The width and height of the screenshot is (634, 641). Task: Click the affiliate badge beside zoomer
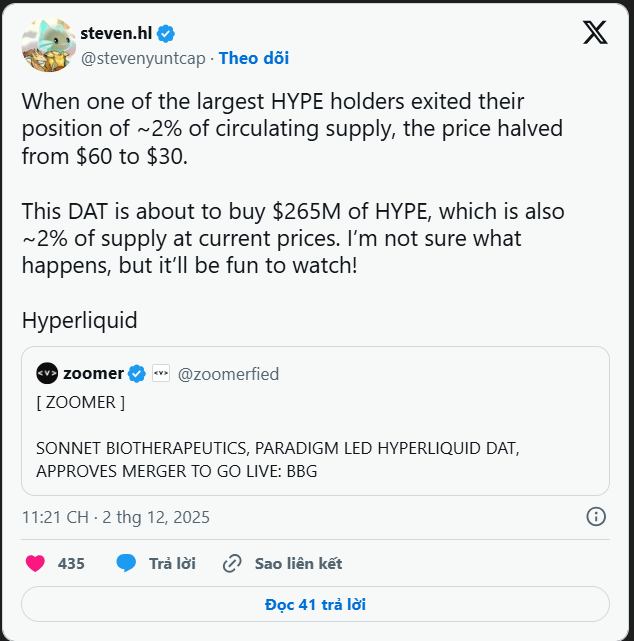tap(161, 374)
